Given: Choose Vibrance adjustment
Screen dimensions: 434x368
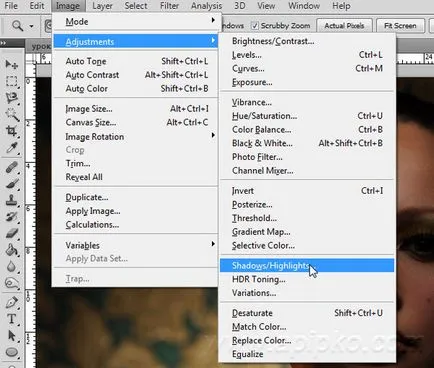Looking at the screenshot, I should point(307,102).
